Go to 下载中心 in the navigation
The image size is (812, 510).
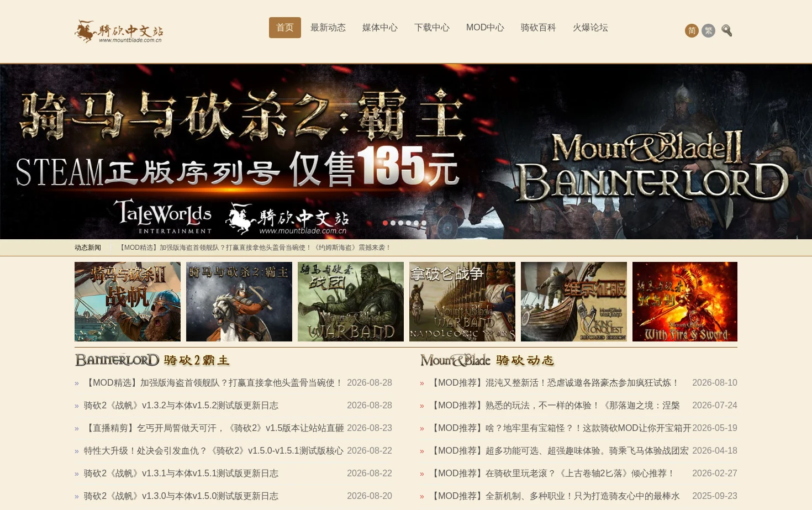[x=432, y=28]
